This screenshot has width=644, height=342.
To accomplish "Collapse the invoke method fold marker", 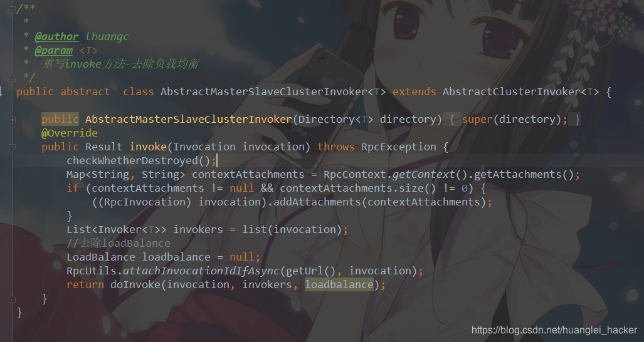I will coord(12,147).
